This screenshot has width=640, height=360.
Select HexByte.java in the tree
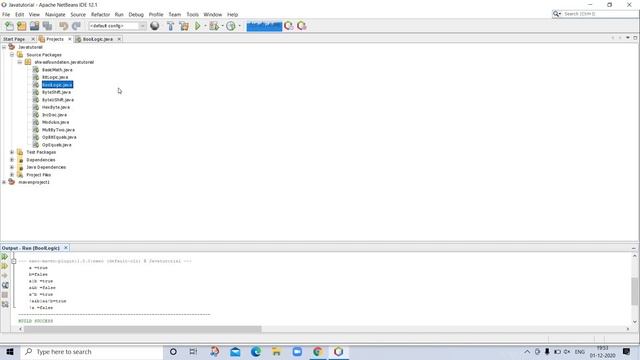point(56,107)
